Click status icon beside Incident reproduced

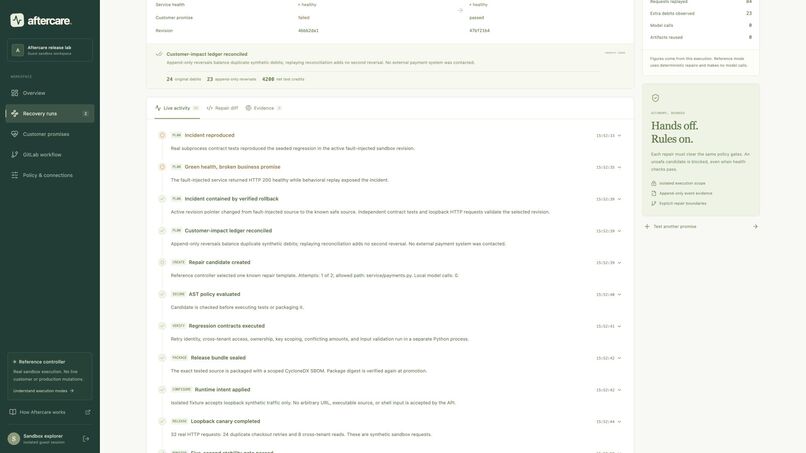(x=162, y=135)
